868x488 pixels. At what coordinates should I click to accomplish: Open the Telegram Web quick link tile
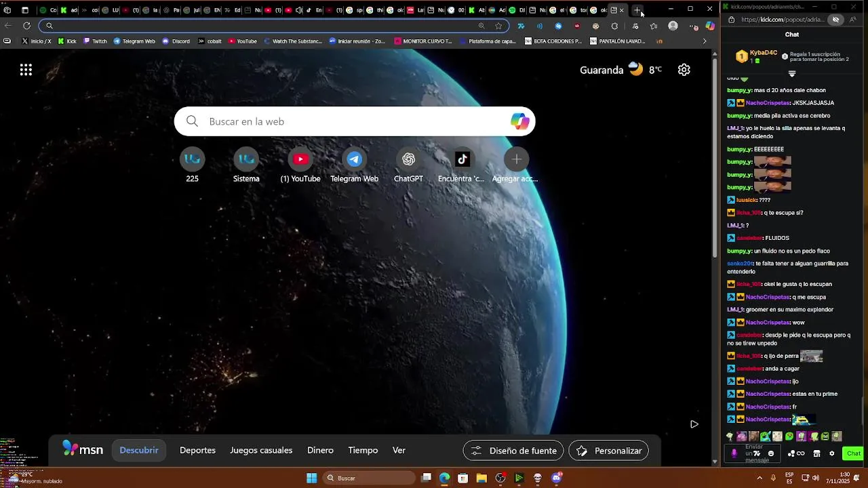[354, 166]
